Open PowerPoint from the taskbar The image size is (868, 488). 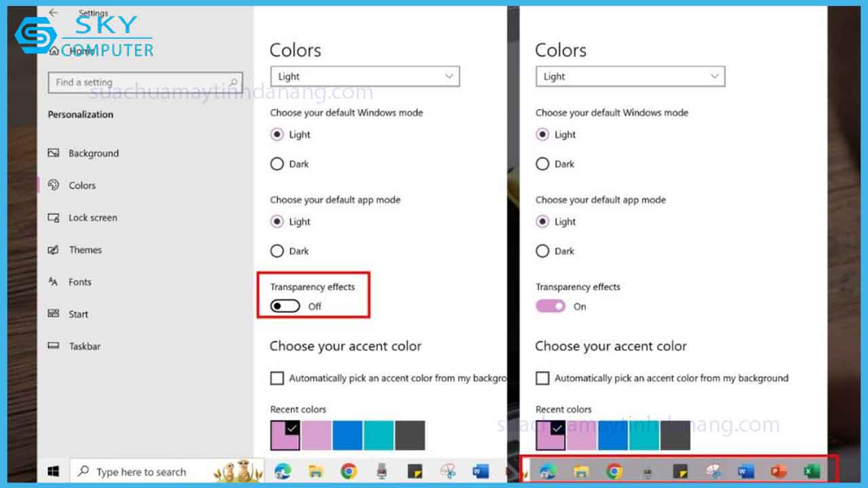(x=778, y=472)
